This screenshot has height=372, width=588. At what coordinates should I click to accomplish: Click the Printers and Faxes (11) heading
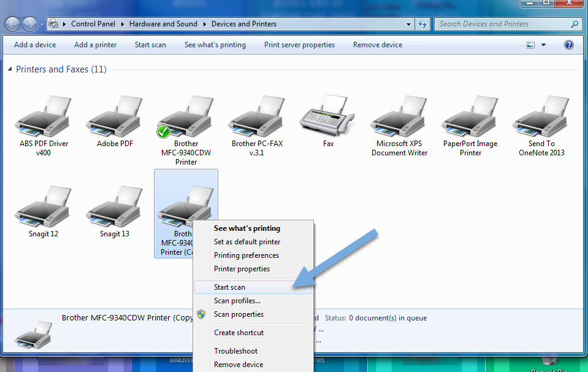tap(61, 69)
